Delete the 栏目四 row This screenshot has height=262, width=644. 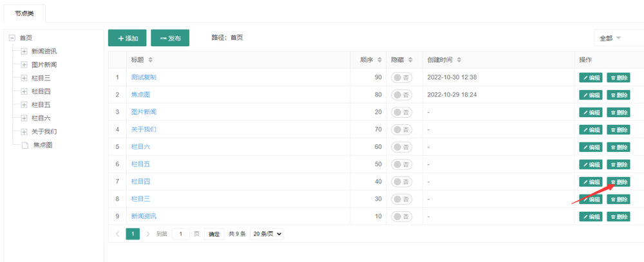tap(618, 182)
